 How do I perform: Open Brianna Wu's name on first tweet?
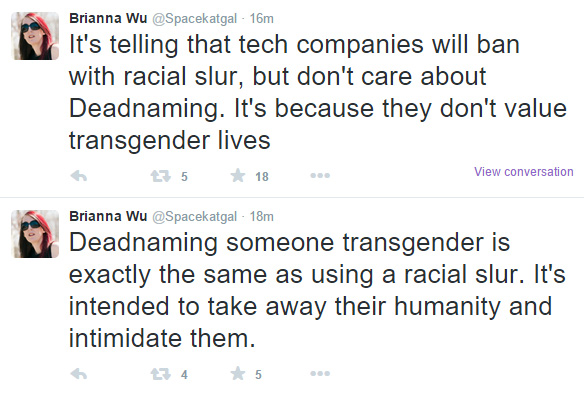pyautogui.click(x=108, y=18)
